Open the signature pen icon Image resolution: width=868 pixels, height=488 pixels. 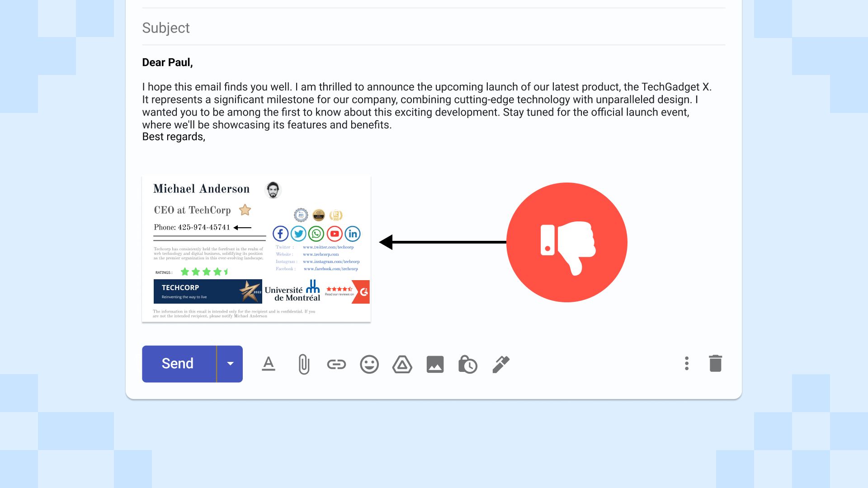click(501, 364)
